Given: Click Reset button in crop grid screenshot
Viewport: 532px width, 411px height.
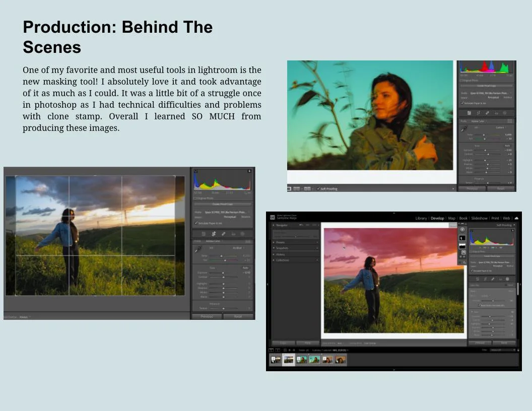Looking at the screenshot, I should pyautogui.click(x=238, y=316).
